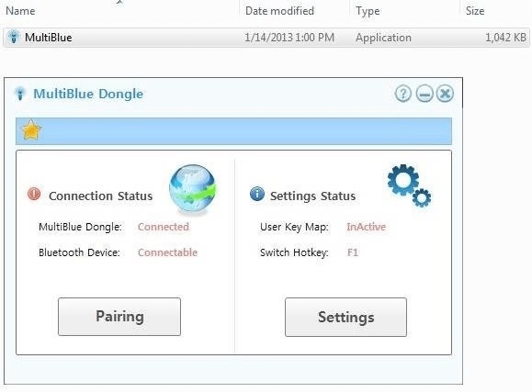This screenshot has width=532, height=392.
Task: Click the MultiBlue Dongle title bar logo icon
Action: point(20,94)
